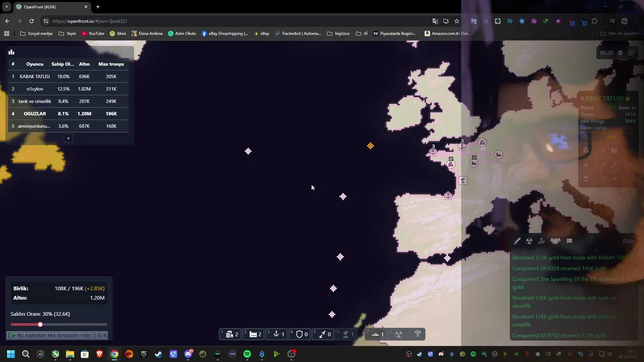Reload the page
Viewport: 644px width, 362px height.
(31, 21)
